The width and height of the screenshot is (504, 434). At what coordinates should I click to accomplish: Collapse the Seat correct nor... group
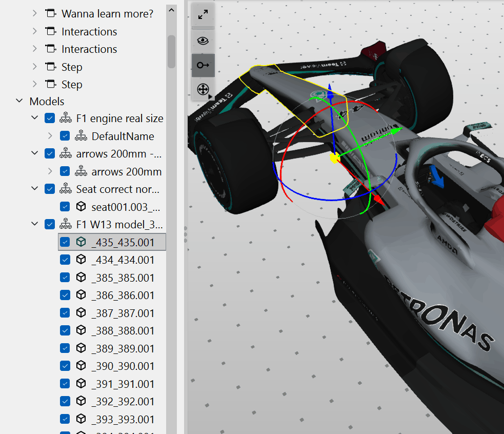pos(34,188)
